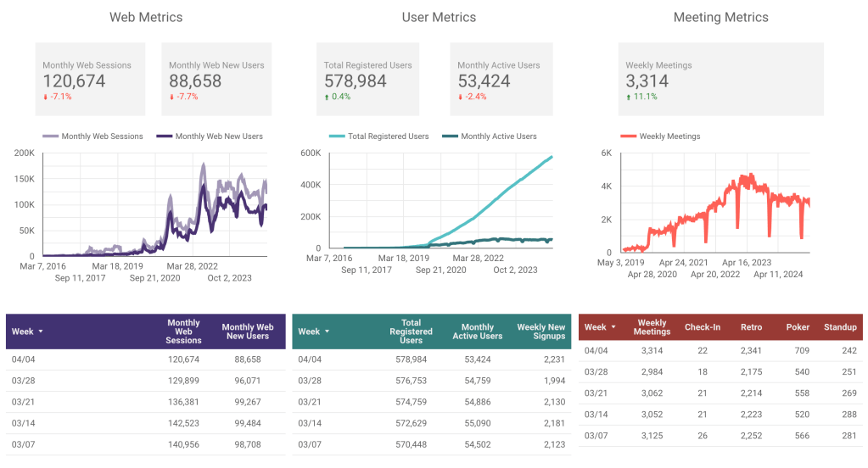868x468 pixels.
Task: Click the red down arrow under Monthly Web New Users
Action: tap(171, 97)
